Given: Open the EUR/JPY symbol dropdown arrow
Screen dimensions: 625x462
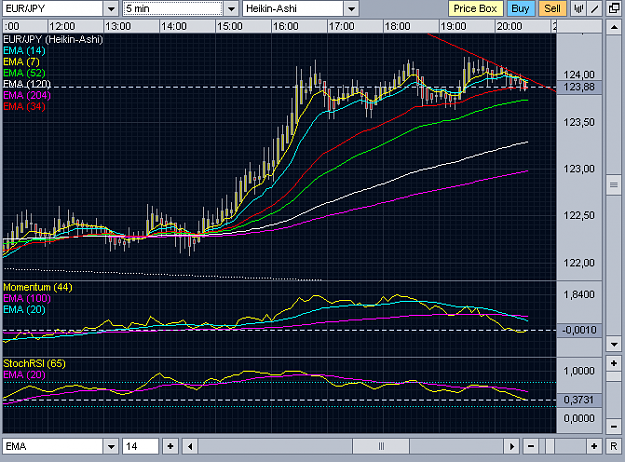Looking at the screenshot, I should tap(111, 9).
